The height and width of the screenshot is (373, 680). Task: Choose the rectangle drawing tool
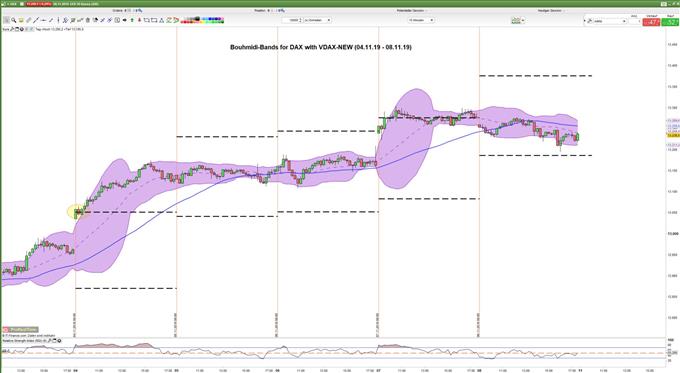pyautogui.click(x=154, y=20)
